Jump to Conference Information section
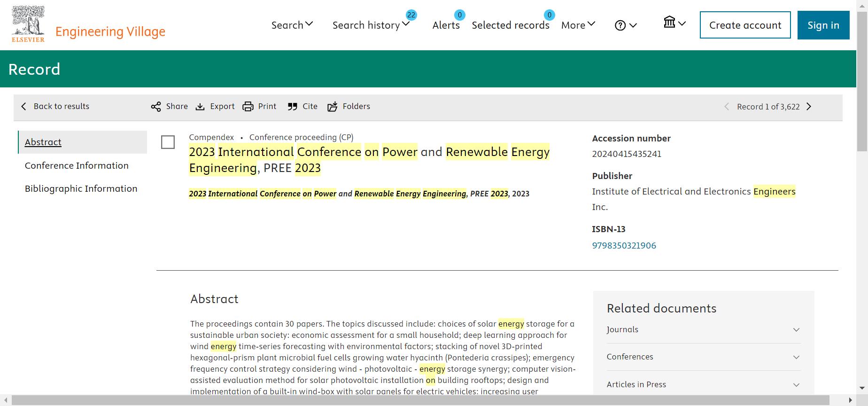The height and width of the screenshot is (406, 868). click(x=77, y=165)
